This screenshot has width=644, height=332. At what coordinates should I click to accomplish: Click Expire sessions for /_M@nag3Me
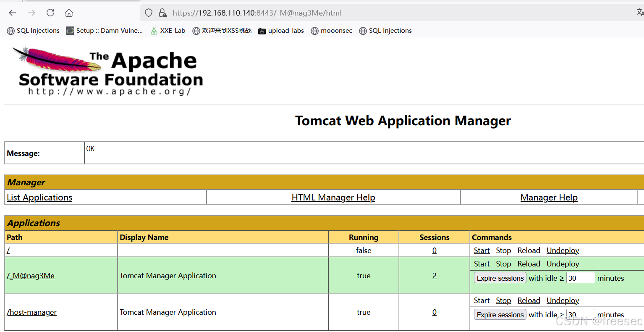tap(500, 278)
